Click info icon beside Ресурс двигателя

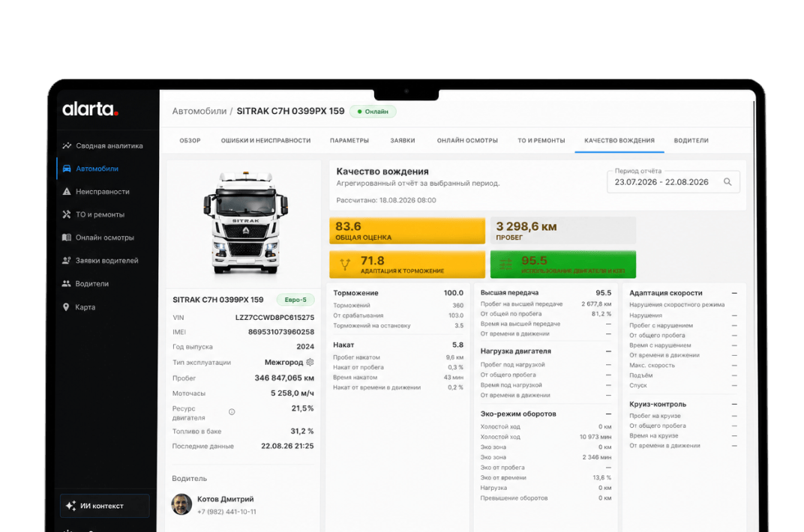click(232, 411)
